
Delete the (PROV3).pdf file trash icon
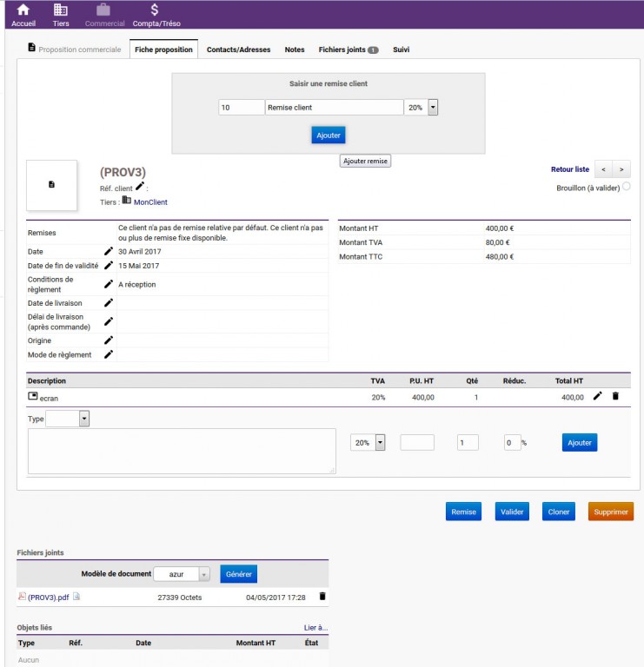(x=322, y=597)
